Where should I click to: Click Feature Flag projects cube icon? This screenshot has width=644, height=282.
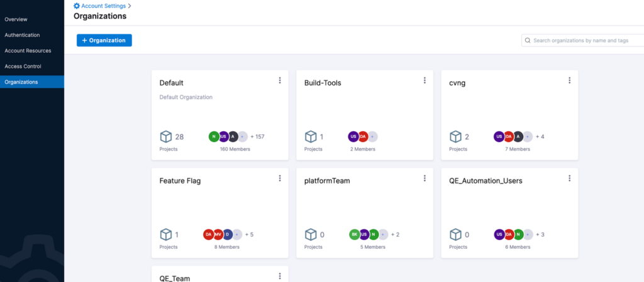[x=165, y=234]
